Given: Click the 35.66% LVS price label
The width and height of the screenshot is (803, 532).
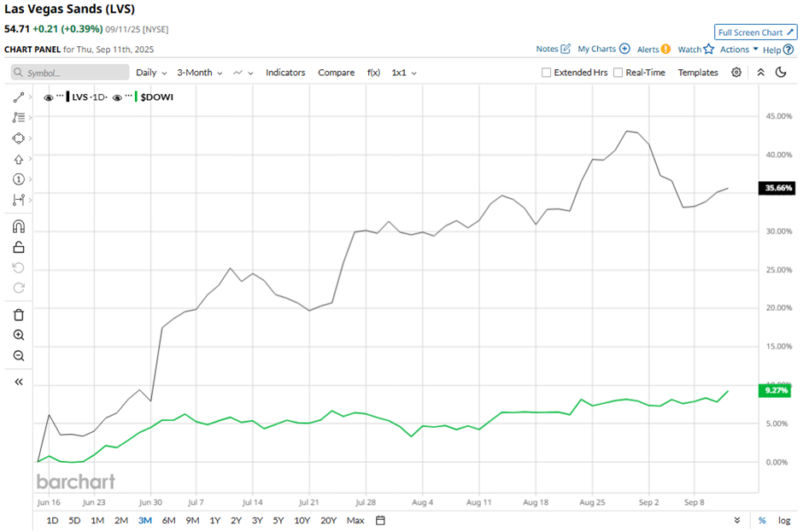Looking at the screenshot, I should (x=777, y=188).
